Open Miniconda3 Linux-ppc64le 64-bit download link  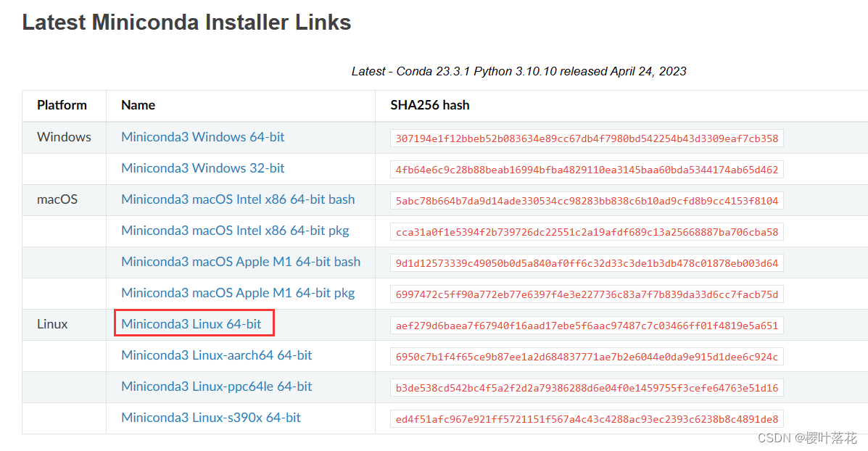coord(216,386)
